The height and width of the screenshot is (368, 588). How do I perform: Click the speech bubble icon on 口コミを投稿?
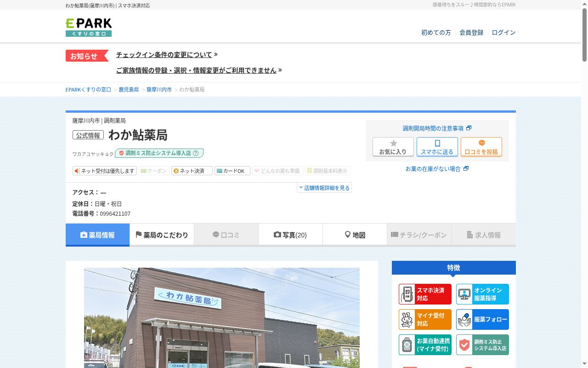click(x=481, y=143)
